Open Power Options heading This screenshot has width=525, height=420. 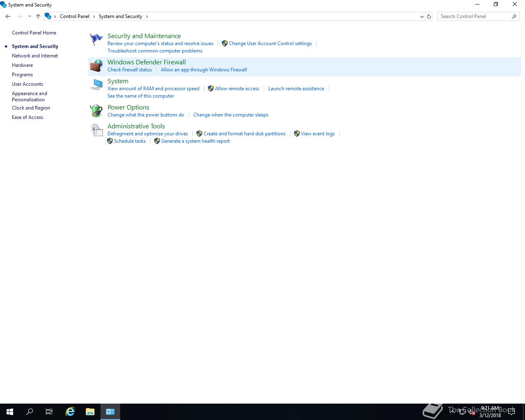pyautogui.click(x=128, y=107)
